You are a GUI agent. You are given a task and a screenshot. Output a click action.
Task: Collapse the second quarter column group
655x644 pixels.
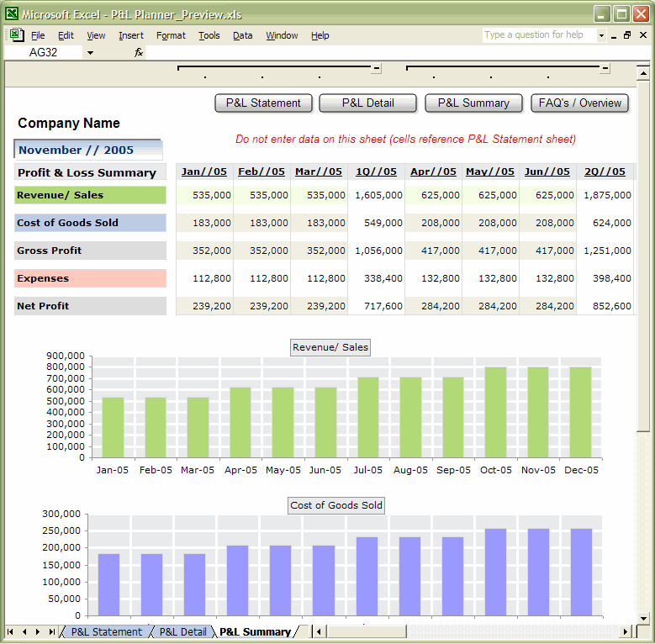pyautogui.click(x=605, y=68)
